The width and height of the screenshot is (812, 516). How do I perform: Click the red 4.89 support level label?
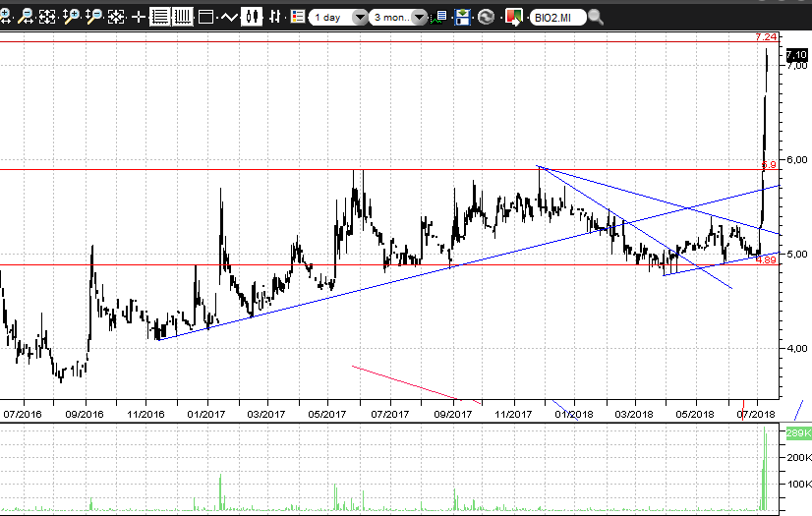tap(766, 259)
